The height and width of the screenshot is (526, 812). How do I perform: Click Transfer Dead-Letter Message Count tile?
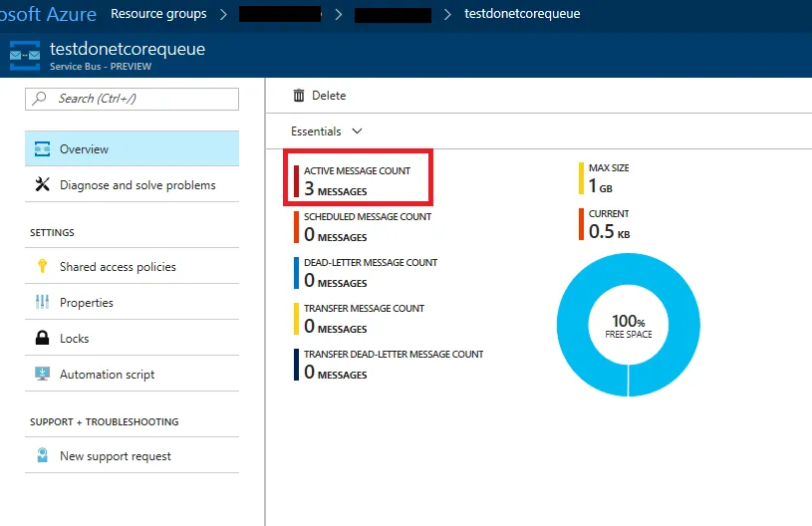click(389, 365)
